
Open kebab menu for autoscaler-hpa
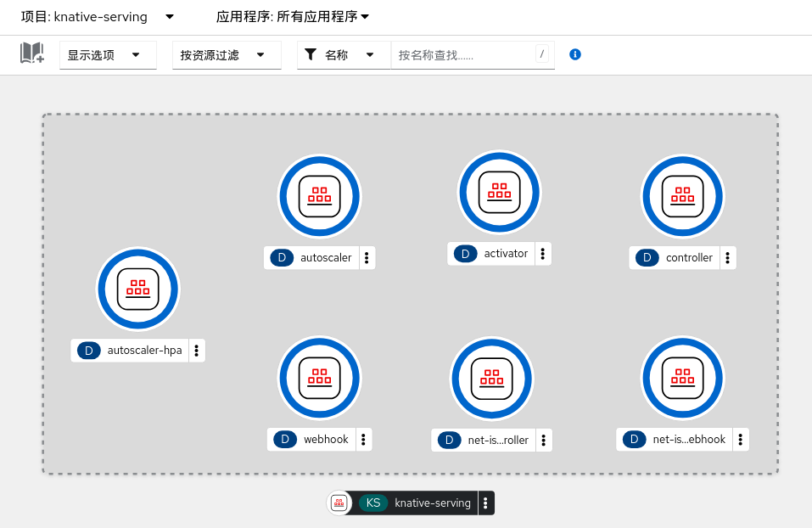pos(197,351)
